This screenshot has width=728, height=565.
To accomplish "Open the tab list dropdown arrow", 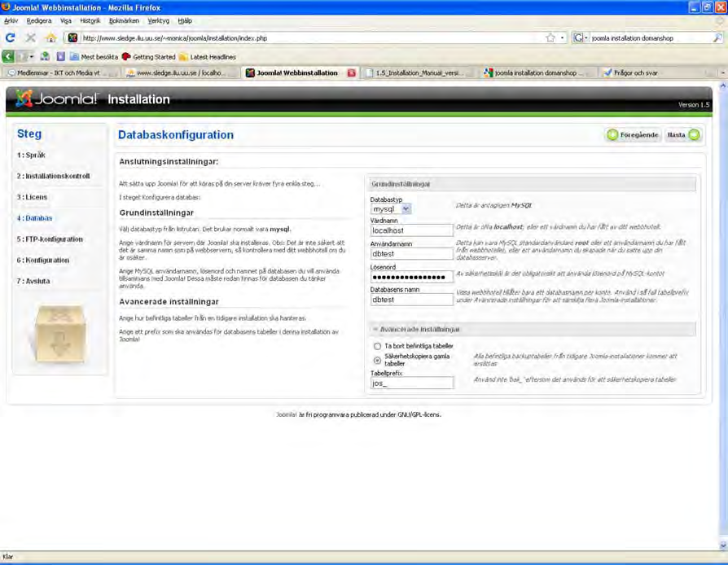I will coord(722,73).
